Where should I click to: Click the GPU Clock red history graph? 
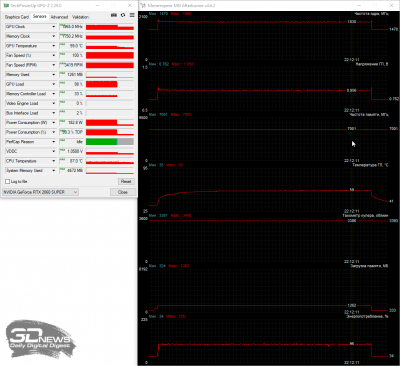click(x=110, y=27)
